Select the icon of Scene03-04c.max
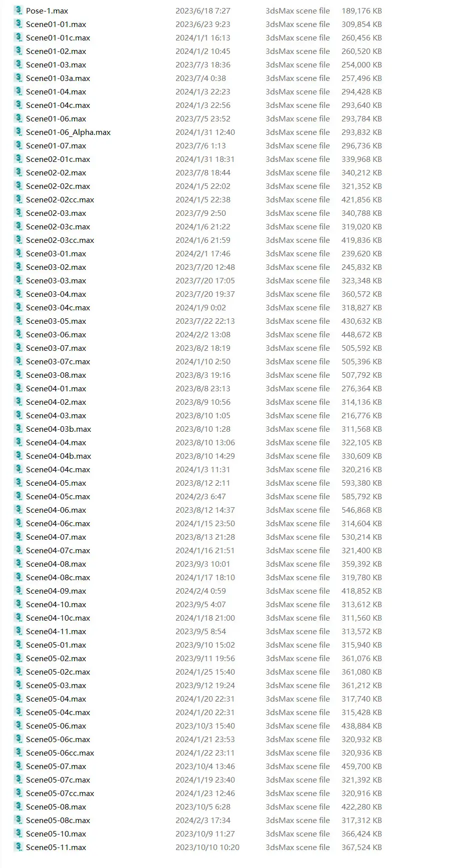Image resolution: width=457 pixels, height=868 pixels. (x=18, y=307)
